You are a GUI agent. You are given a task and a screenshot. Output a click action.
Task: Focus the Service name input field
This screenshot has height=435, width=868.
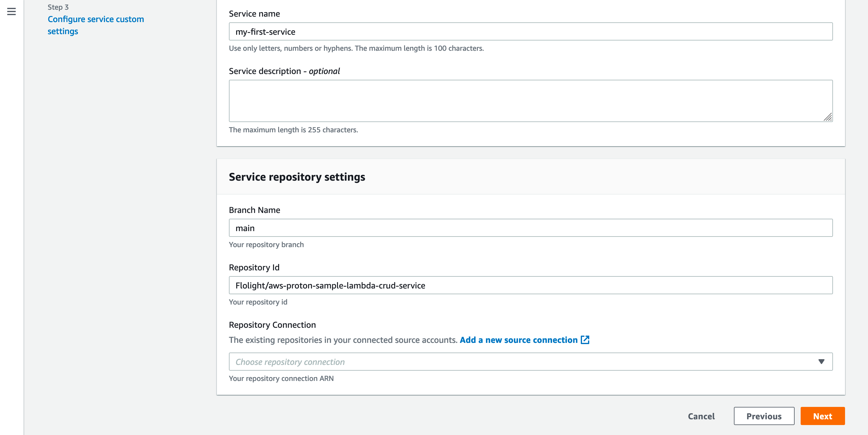530,32
